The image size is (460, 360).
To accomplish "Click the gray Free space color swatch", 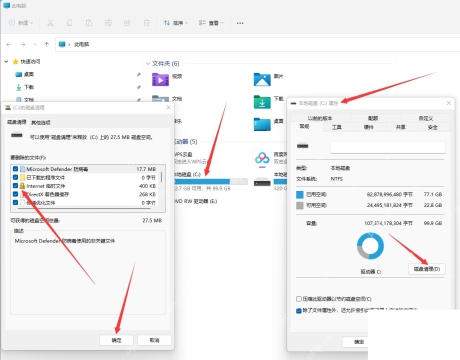I will [x=300, y=205].
